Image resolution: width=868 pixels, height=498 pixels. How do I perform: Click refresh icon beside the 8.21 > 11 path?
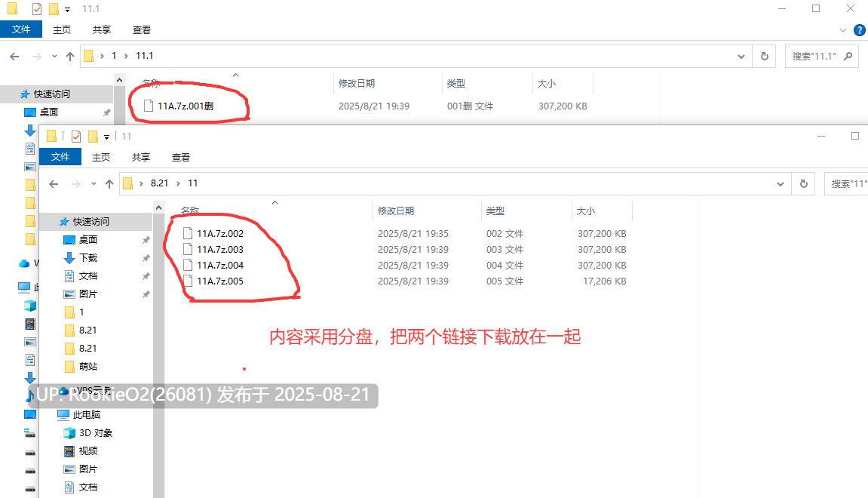[804, 183]
